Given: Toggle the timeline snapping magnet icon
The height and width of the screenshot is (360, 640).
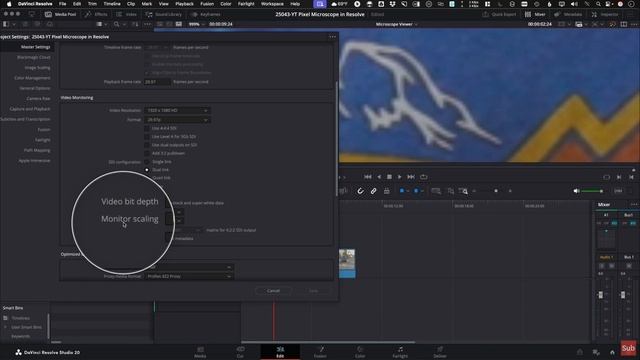Looking at the screenshot, I should pyautogui.click(x=360, y=191).
